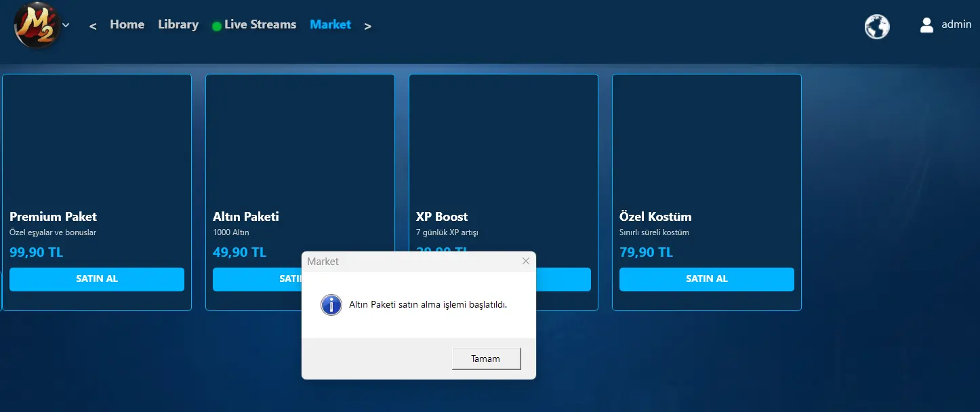Select the Market tab

(x=330, y=24)
